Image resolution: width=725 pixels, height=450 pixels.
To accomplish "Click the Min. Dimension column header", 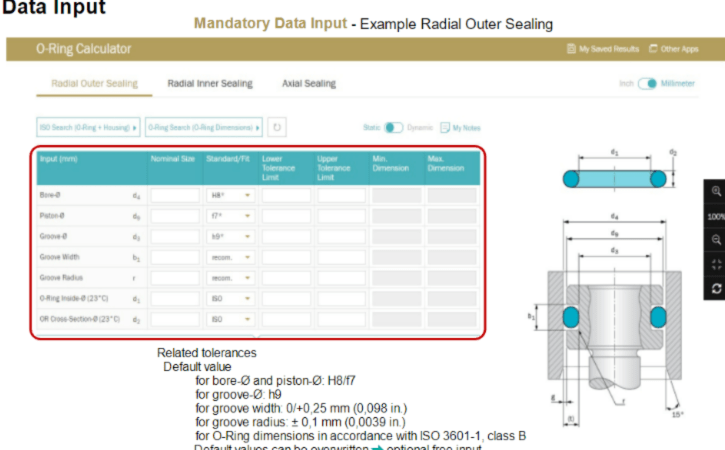I will coord(391,163).
